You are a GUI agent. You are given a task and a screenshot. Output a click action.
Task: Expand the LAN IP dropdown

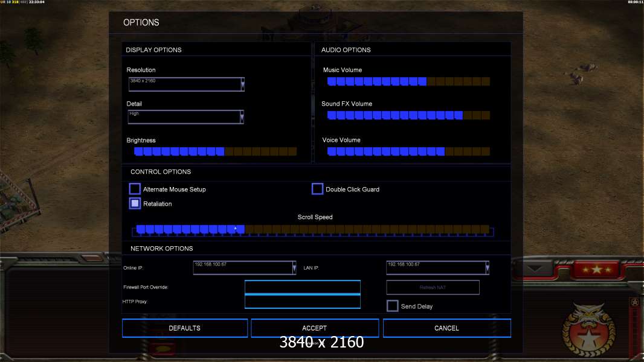(x=487, y=268)
